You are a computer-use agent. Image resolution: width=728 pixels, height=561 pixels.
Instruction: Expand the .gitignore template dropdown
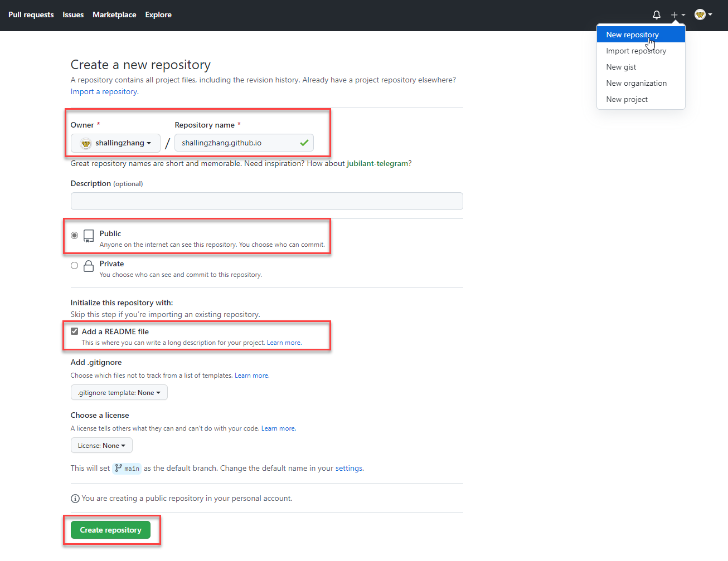pos(119,393)
